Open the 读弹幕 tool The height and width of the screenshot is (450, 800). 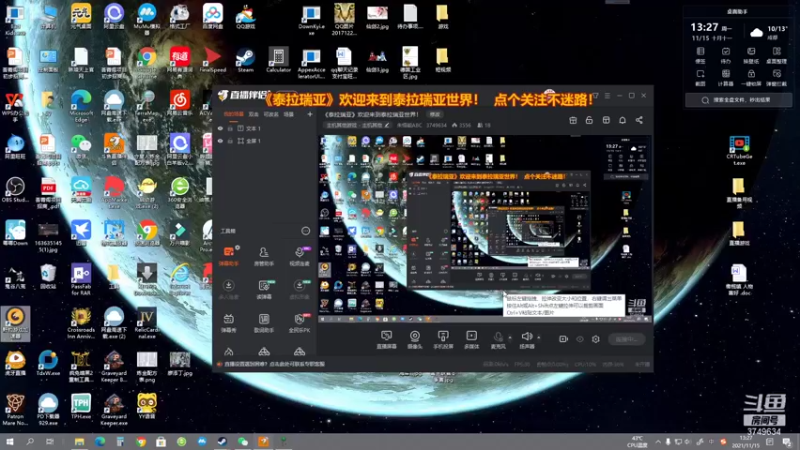pos(264,289)
